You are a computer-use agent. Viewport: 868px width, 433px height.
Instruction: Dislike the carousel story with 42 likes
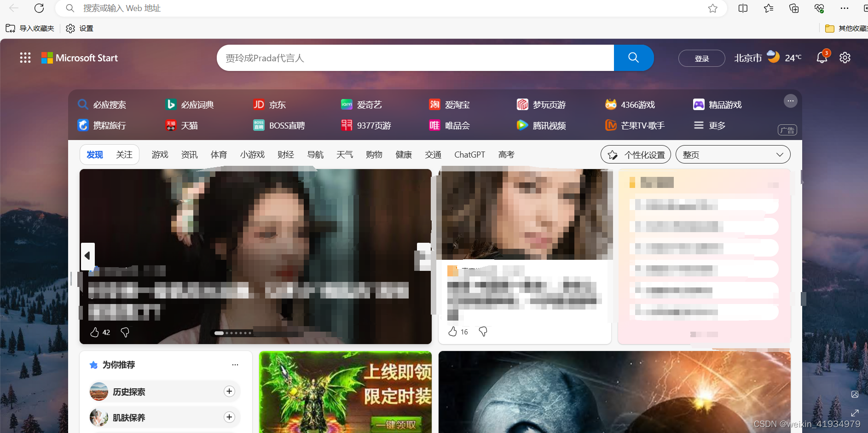coord(125,332)
